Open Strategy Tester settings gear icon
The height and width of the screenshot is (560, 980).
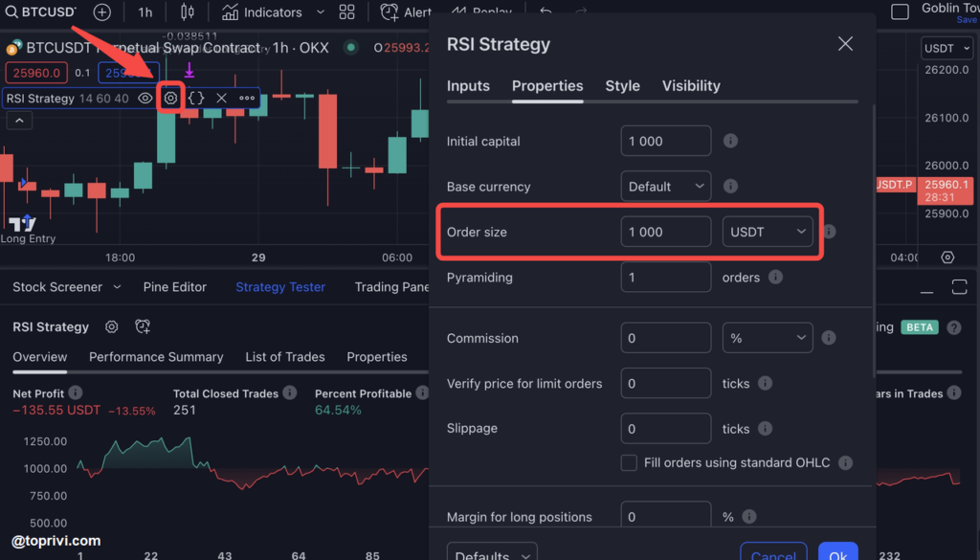point(111,326)
